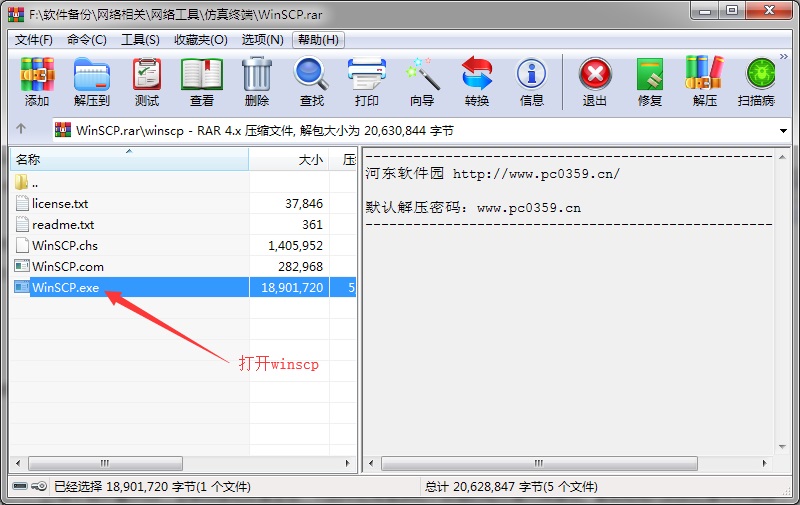Click the 转换 (Convert) arrows icon
This screenshot has width=800, height=505.
coord(477,75)
